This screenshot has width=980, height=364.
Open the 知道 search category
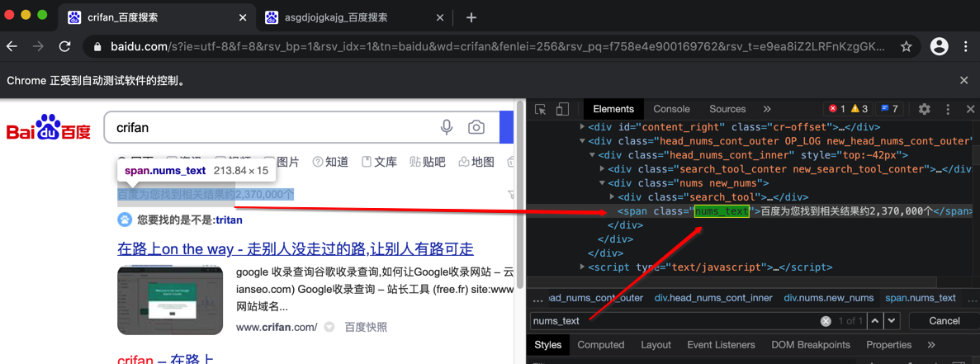330,163
